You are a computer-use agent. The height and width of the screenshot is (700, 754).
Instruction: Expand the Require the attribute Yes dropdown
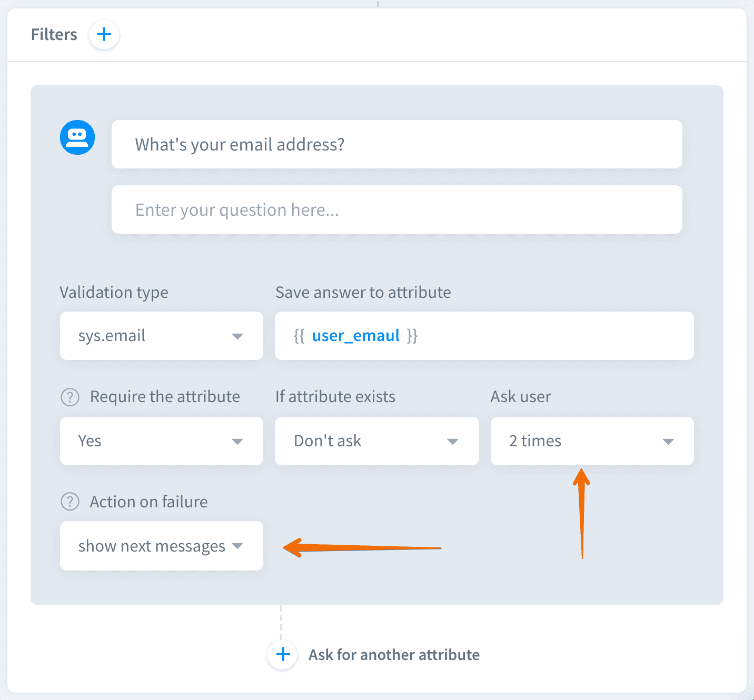(161, 441)
